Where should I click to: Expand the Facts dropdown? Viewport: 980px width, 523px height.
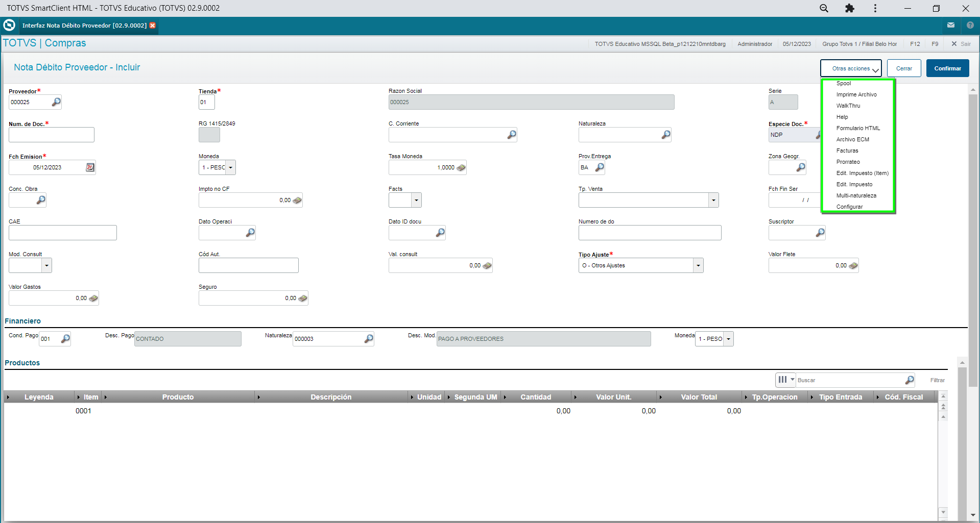(x=417, y=200)
